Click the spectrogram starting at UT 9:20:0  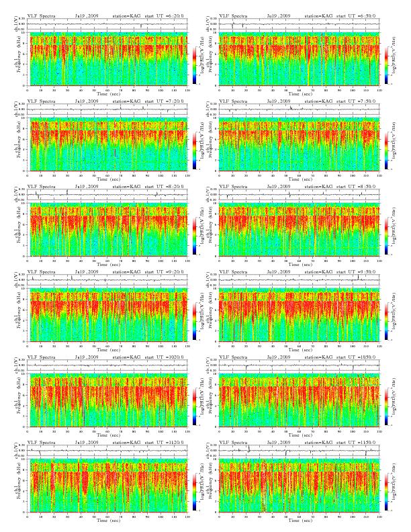(107, 315)
